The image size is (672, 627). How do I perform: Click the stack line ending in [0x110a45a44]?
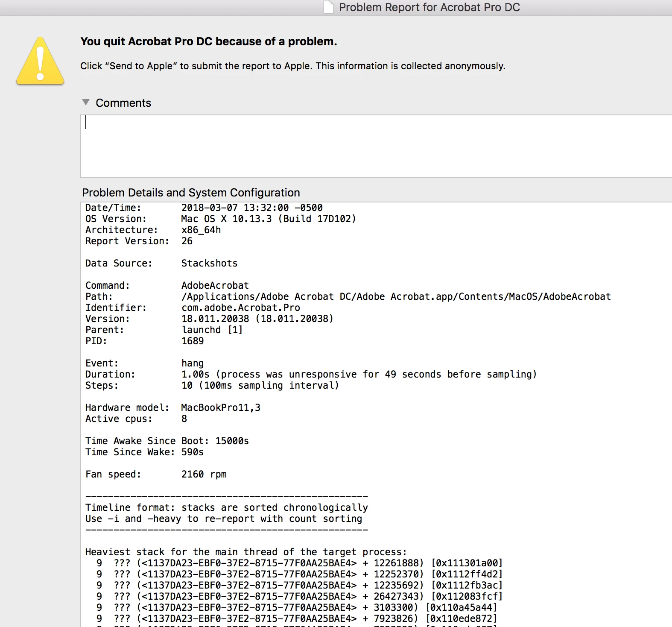[297, 608]
